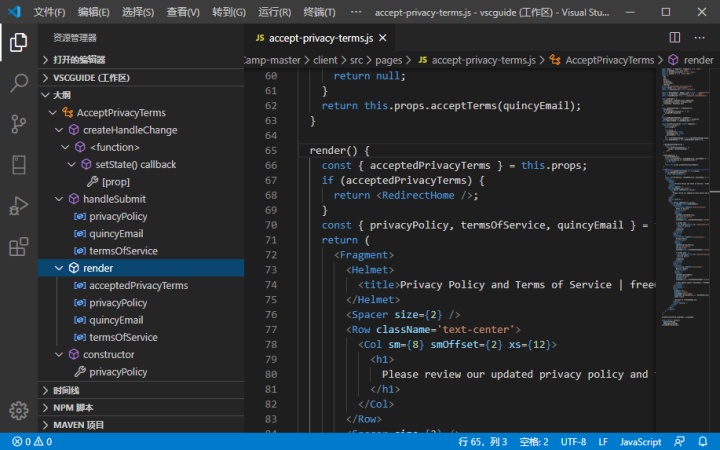This screenshot has width=720, height=450.
Task: Open the editor More Actions ellipsis
Action: click(x=699, y=37)
